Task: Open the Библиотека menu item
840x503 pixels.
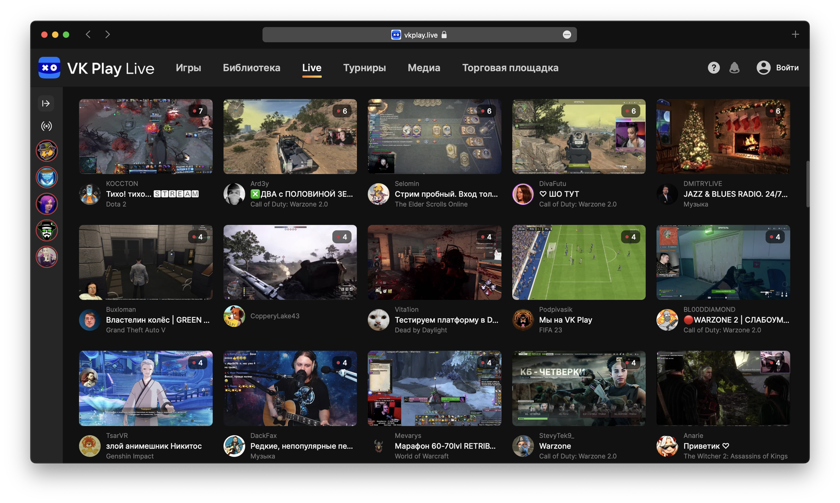Action: (x=252, y=67)
